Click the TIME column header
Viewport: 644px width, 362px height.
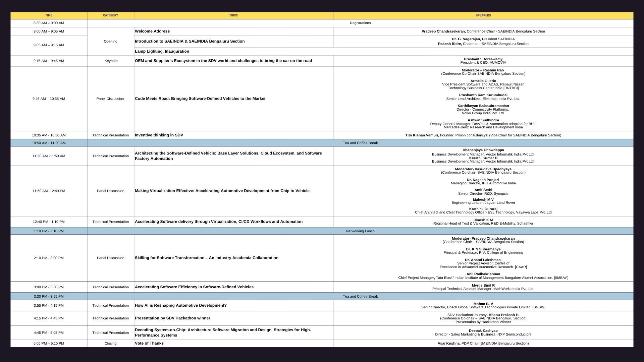(49, 15)
